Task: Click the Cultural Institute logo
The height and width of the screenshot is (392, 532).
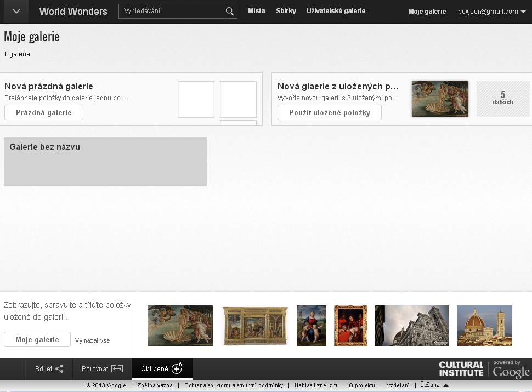Action: (x=461, y=369)
